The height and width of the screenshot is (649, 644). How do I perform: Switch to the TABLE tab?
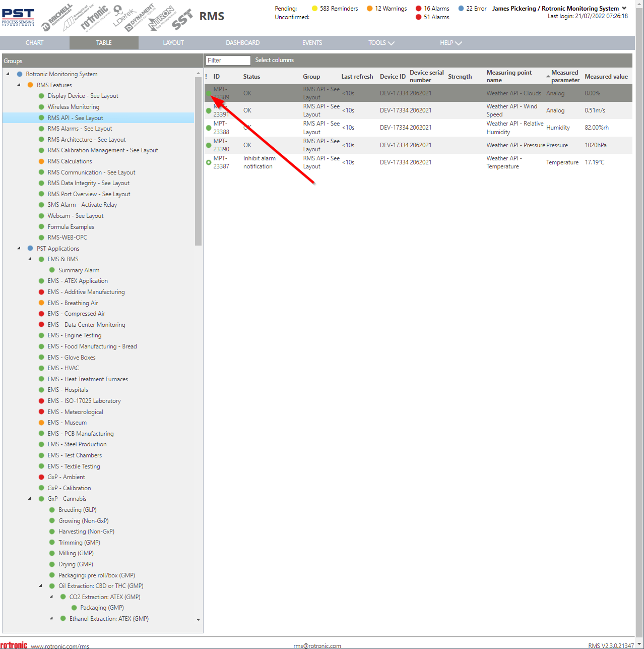click(104, 43)
